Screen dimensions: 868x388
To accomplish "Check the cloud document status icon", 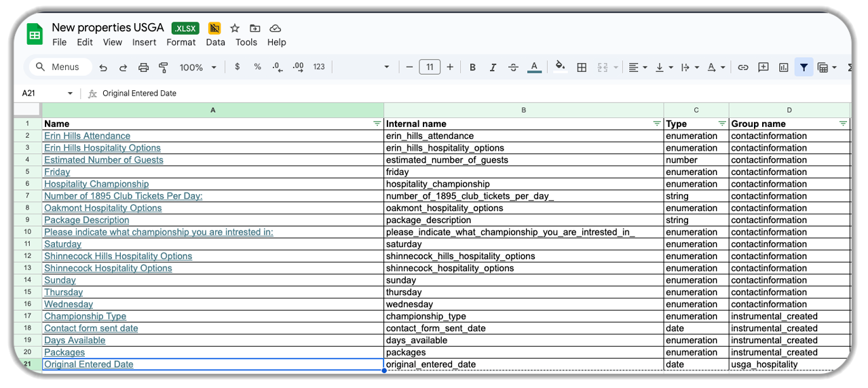I will click(x=276, y=28).
